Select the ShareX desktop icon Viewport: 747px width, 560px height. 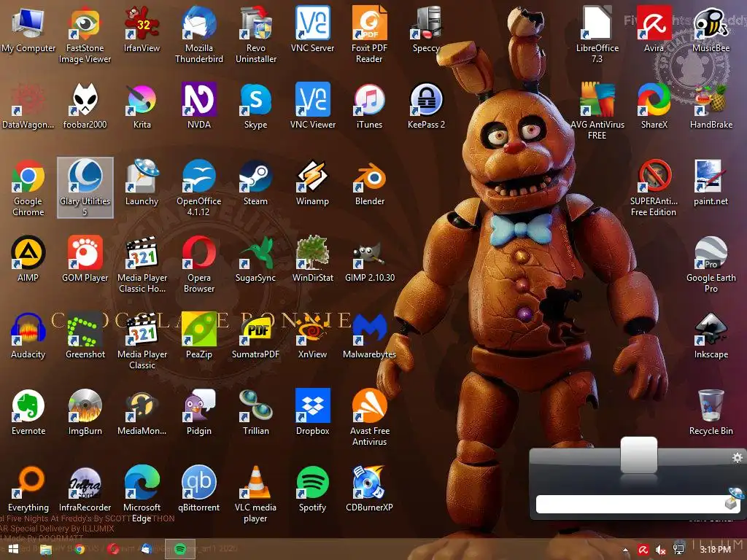coord(654,106)
